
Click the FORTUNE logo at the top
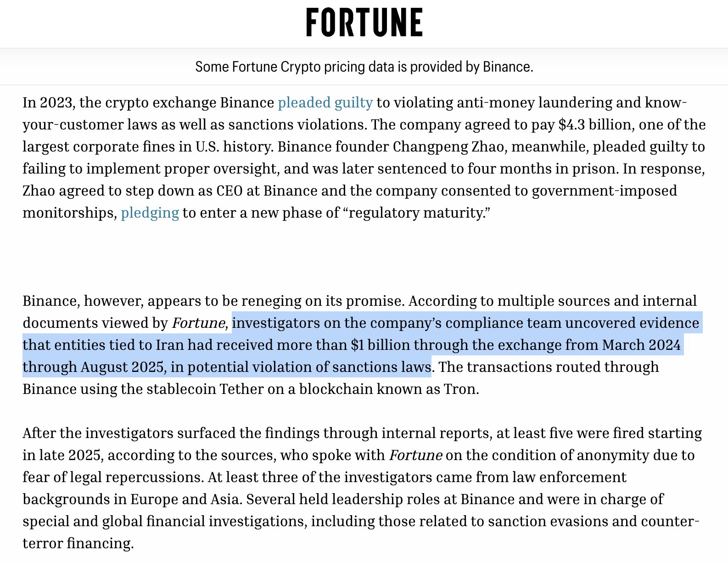point(364,23)
